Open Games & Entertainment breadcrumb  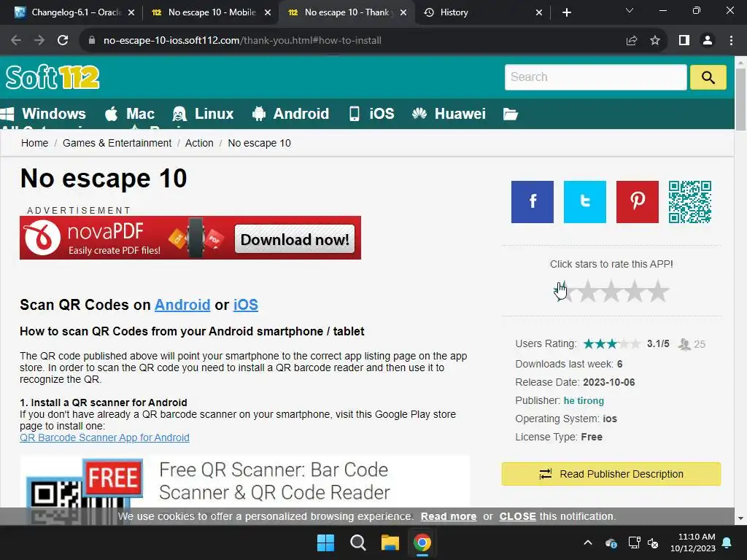point(117,143)
